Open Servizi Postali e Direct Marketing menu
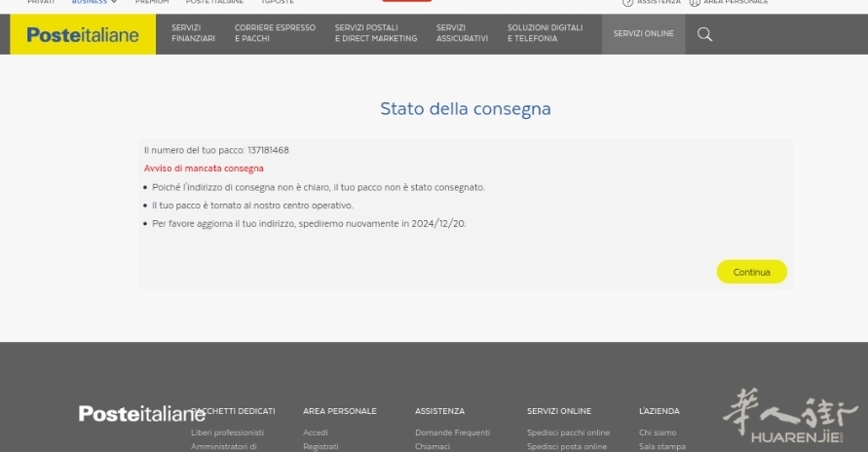This screenshot has width=868, height=452. pyautogui.click(x=375, y=33)
